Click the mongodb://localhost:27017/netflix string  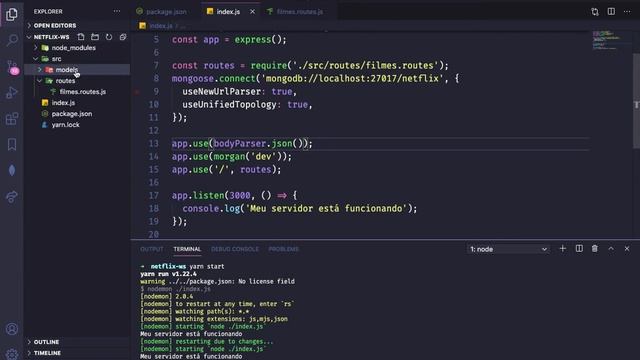click(x=352, y=78)
